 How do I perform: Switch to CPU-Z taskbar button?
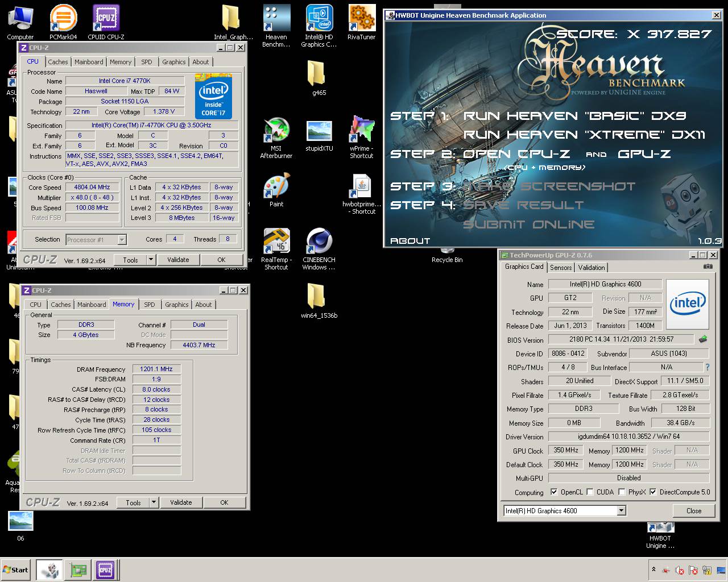click(105, 569)
